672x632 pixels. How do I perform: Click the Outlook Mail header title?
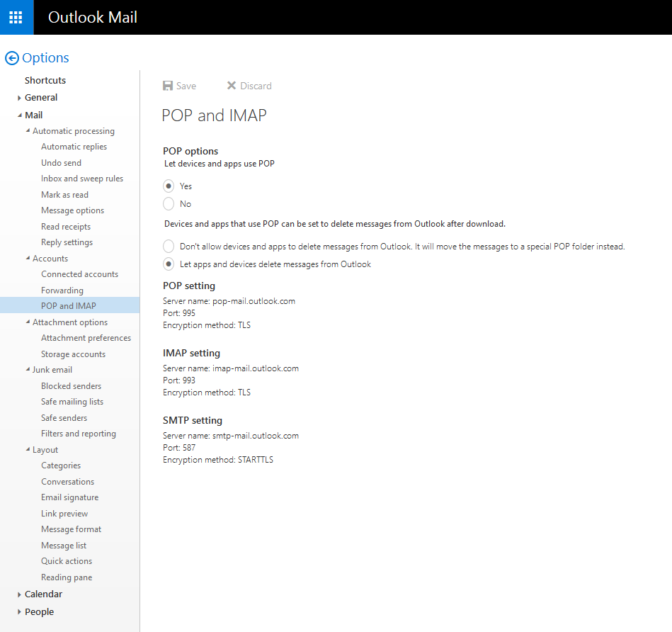tap(92, 17)
